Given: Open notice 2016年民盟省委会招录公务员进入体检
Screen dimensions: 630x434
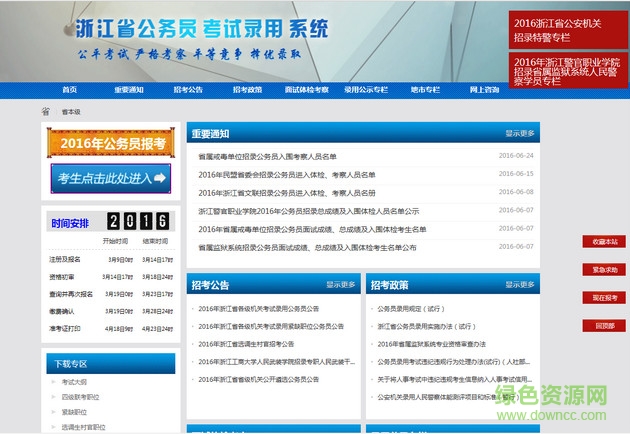Looking at the screenshot, I should coord(286,175).
